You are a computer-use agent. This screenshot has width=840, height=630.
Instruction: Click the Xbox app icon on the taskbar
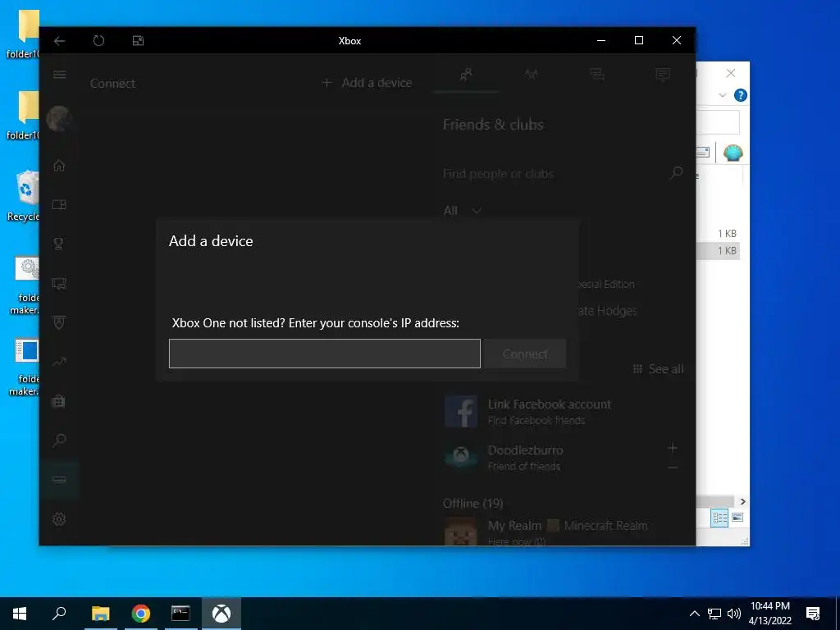(x=221, y=614)
